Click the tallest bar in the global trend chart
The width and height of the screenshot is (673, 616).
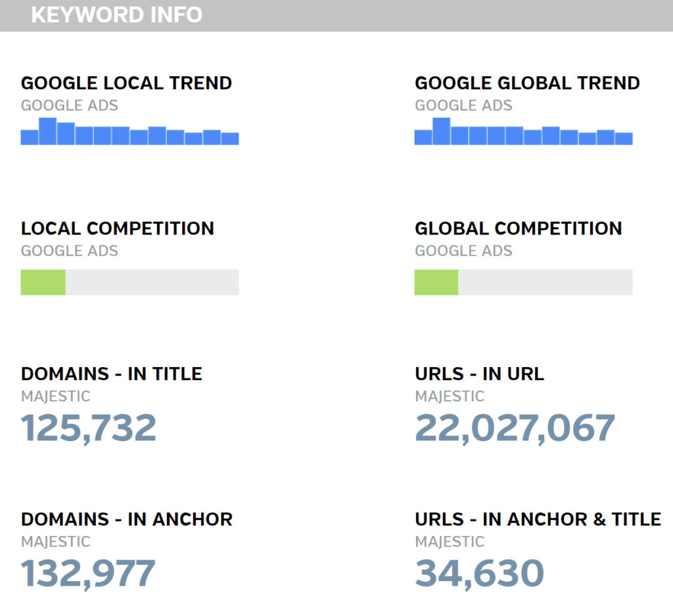pyautogui.click(x=441, y=131)
